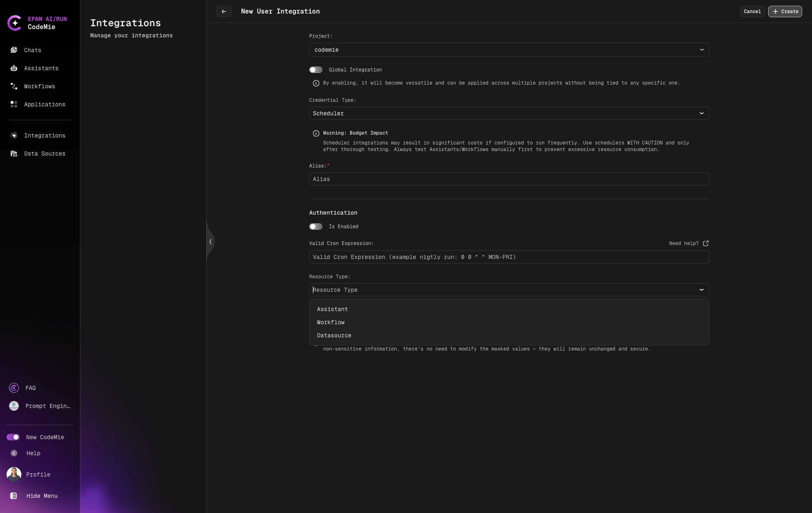Open the Workflows section icon
Viewport: 812px width, 513px height.
pos(14,86)
